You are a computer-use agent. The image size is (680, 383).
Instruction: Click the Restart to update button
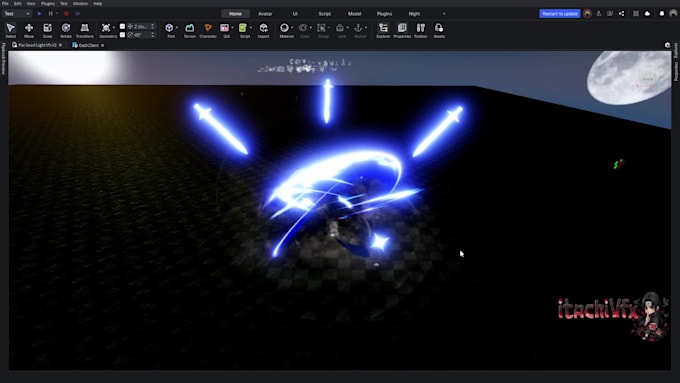(559, 14)
